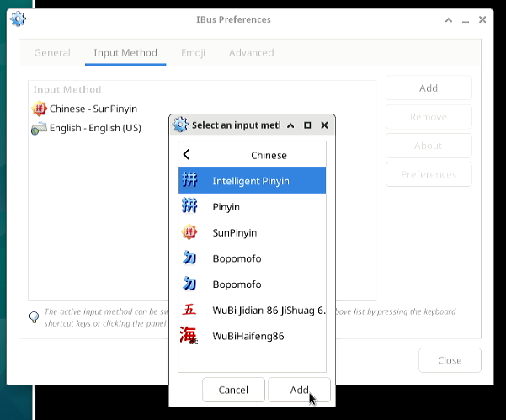Confirm with Add in the selection dialog
The width and height of the screenshot is (506, 420).
(x=299, y=390)
